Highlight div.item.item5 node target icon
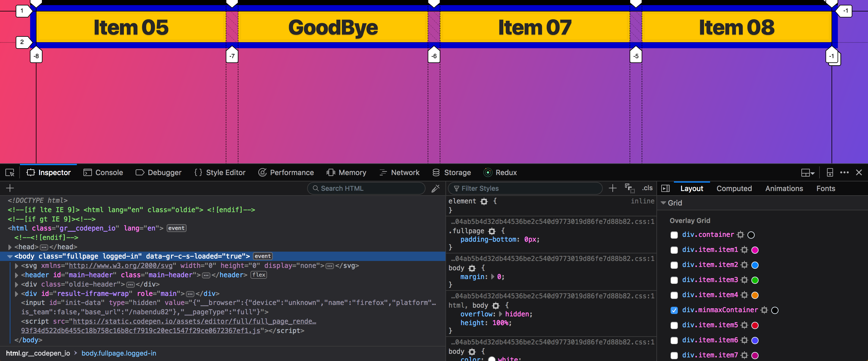The width and height of the screenshot is (868, 361). coord(744,325)
